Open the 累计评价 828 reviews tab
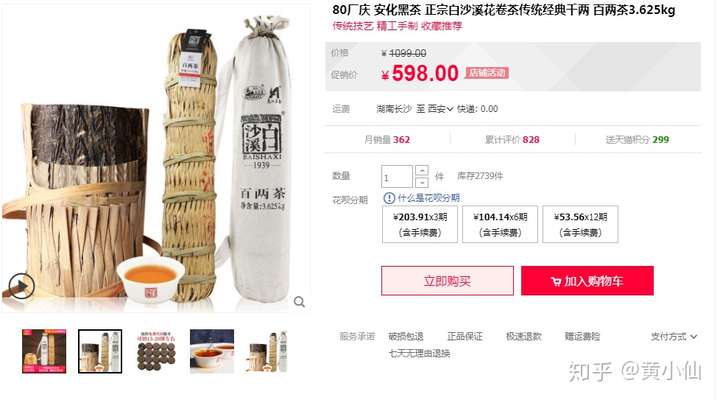This screenshot has width=720, height=400. click(512, 140)
